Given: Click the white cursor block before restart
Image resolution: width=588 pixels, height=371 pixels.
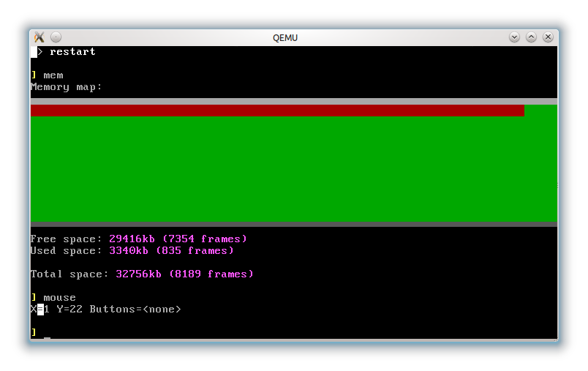Looking at the screenshot, I should (34, 52).
